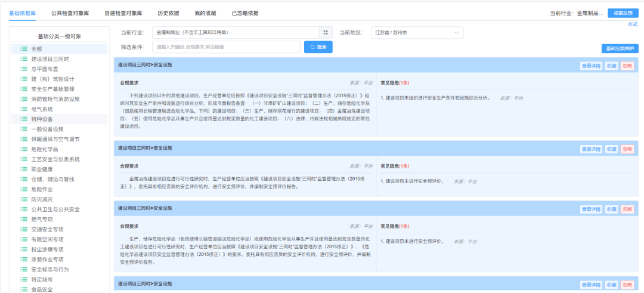Click 基础分类维护 button
Image resolution: width=644 pixels, height=293 pixels.
[x=620, y=49]
